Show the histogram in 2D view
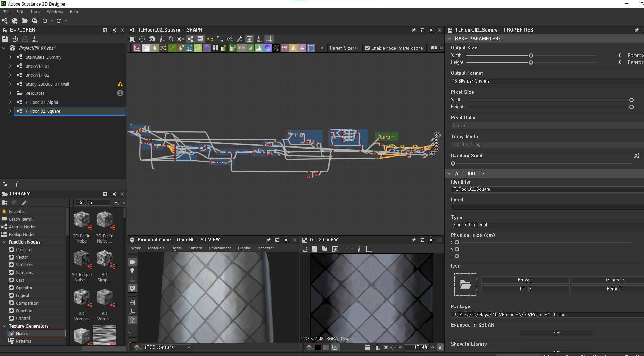Image resolution: width=644 pixels, height=356 pixels. pos(369,249)
